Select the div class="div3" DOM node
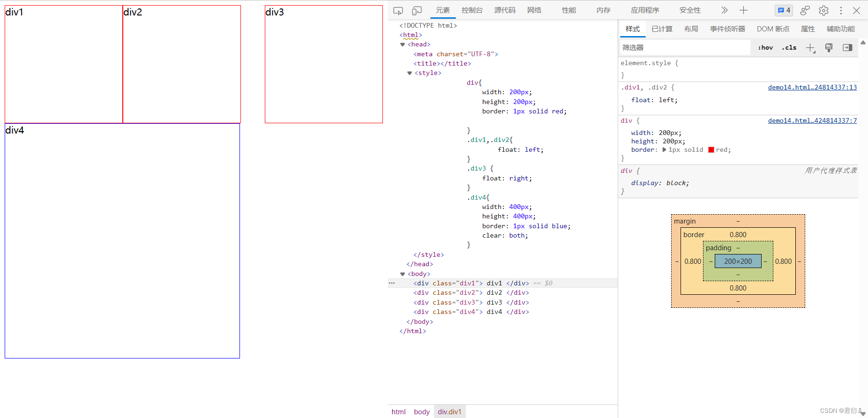The image size is (868, 418). pyautogui.click(x=471, y=303)
